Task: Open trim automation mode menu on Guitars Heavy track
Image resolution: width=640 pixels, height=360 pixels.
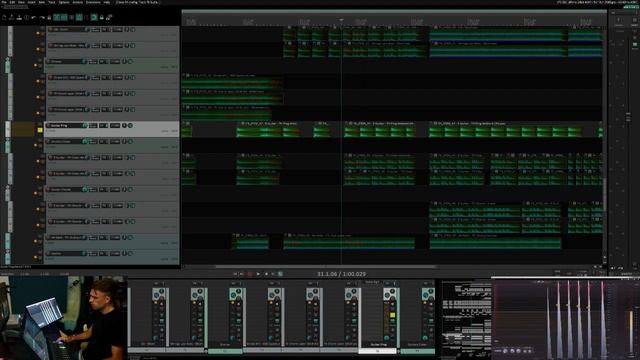Action: click(x=115, y=189)
